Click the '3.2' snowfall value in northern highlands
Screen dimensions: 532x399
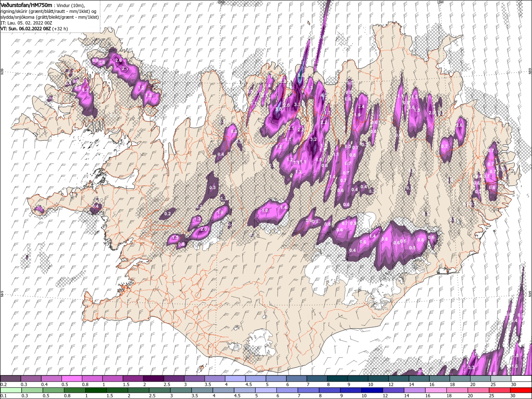pyautogui.click(x=314, y=140)
